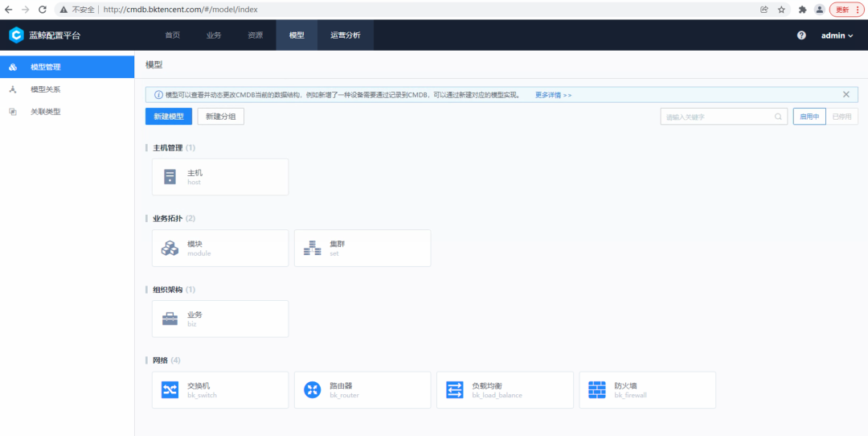Click the 模型管理 sidebar icon
Viewport: 868px width, 436px height.
[13, 67]
